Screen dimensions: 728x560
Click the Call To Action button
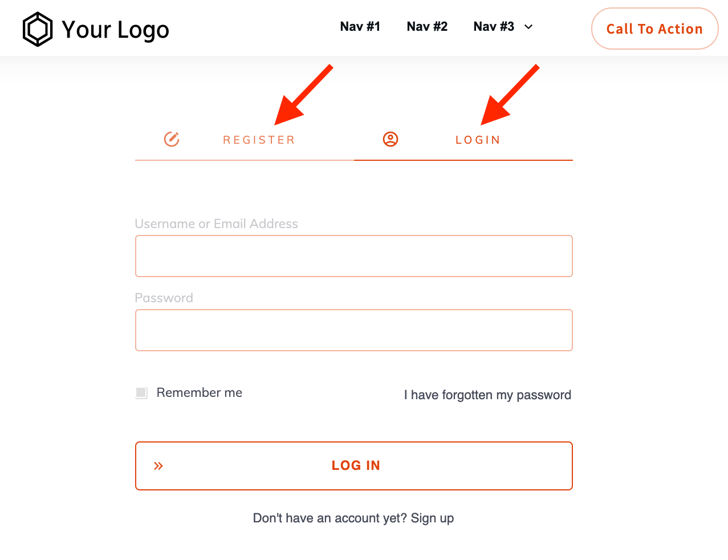[x=654, y=28]
